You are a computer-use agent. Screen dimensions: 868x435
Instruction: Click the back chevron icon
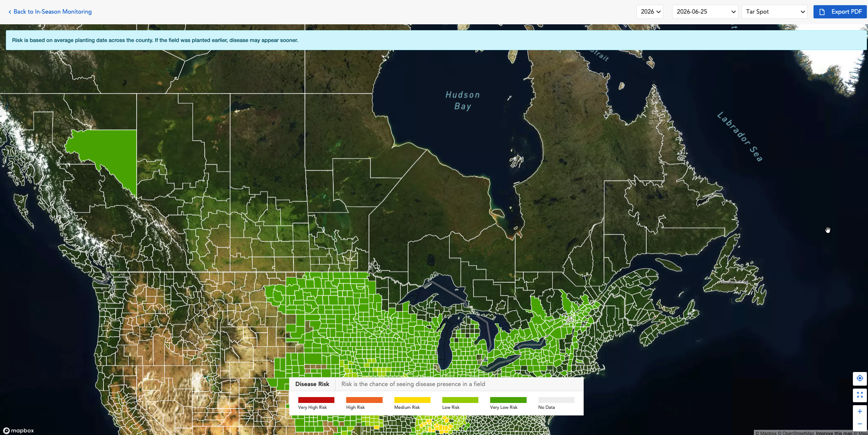10,12
